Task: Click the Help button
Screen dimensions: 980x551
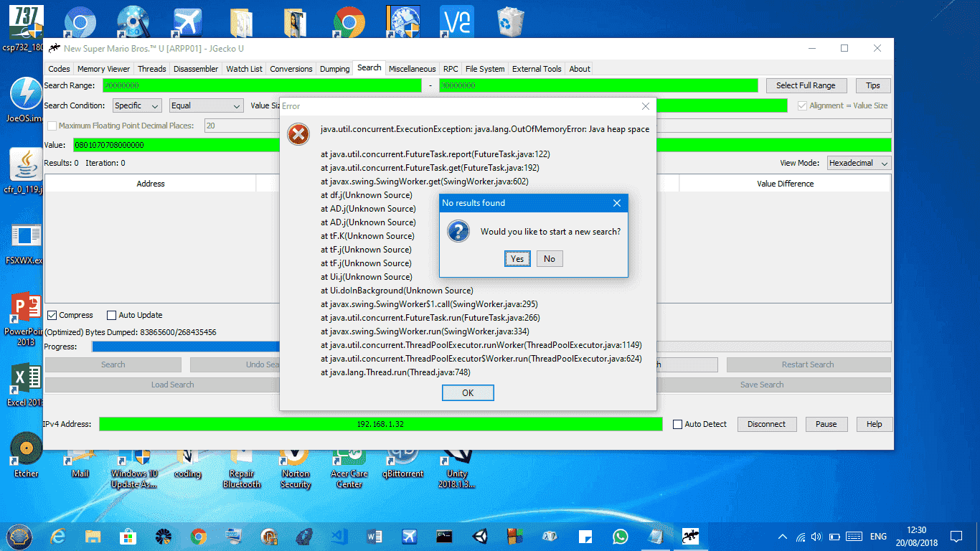Action: tap(874, 424)
